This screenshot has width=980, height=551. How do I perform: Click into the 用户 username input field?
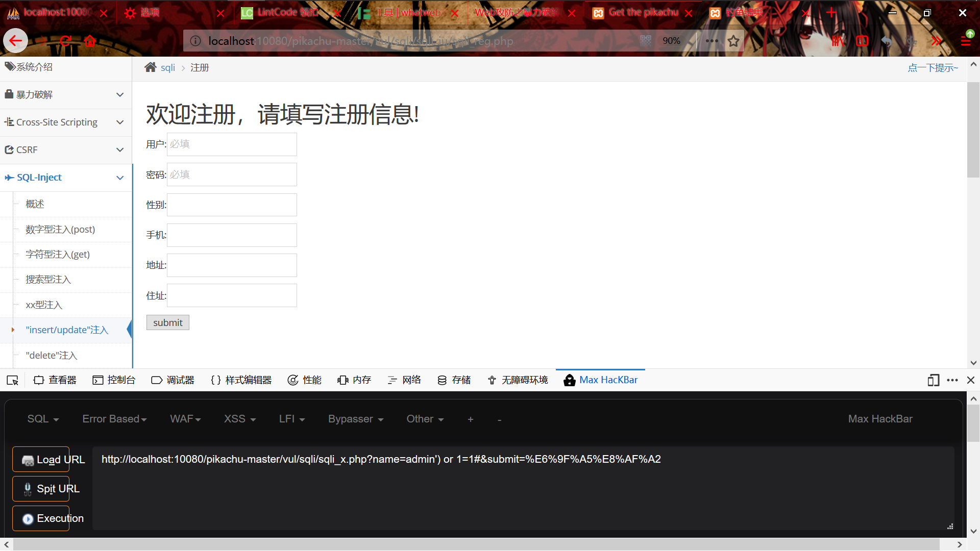232,144
